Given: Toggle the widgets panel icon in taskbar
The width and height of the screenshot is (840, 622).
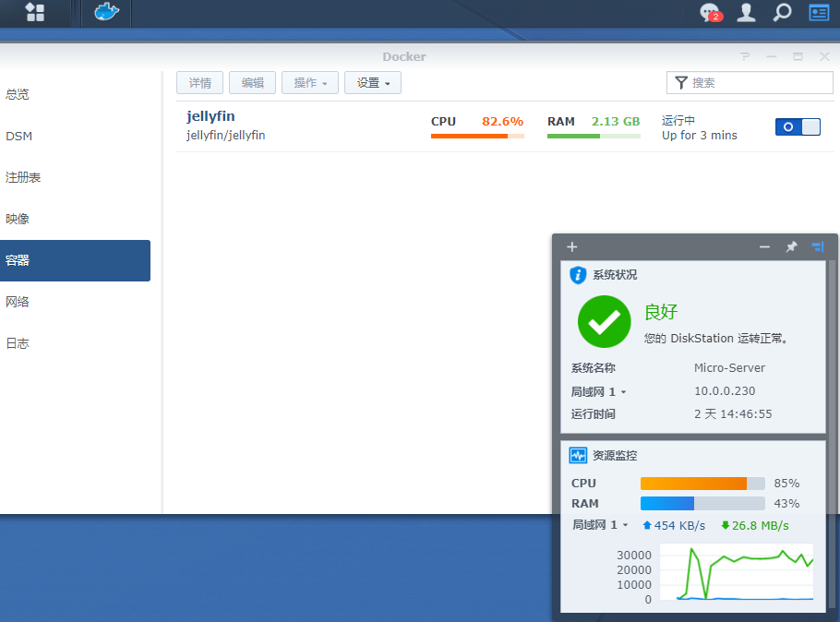Looking at the screenshot, I should 819,12.
